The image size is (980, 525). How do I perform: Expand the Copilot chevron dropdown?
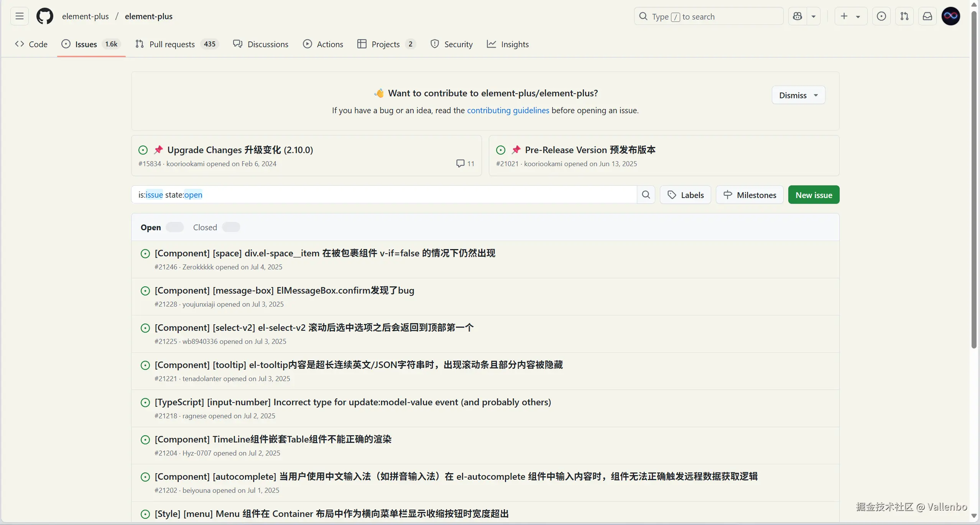coord(814,16)
